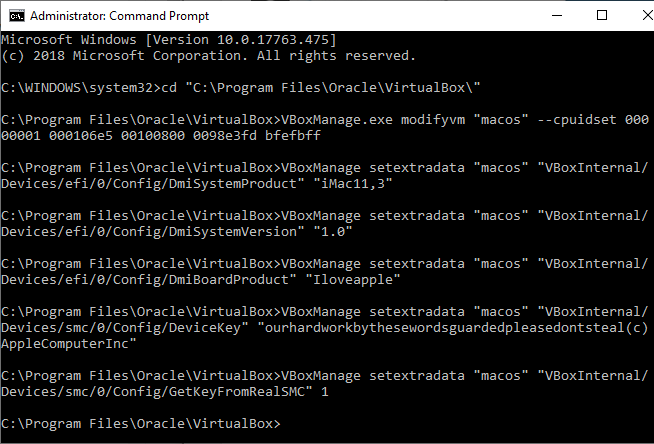Click the scrollbar down arrow

coord(645,435)
